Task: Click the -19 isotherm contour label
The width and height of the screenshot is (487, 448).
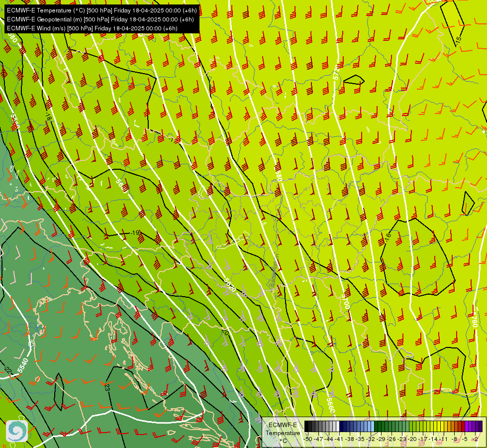Action: pos(135,232)
